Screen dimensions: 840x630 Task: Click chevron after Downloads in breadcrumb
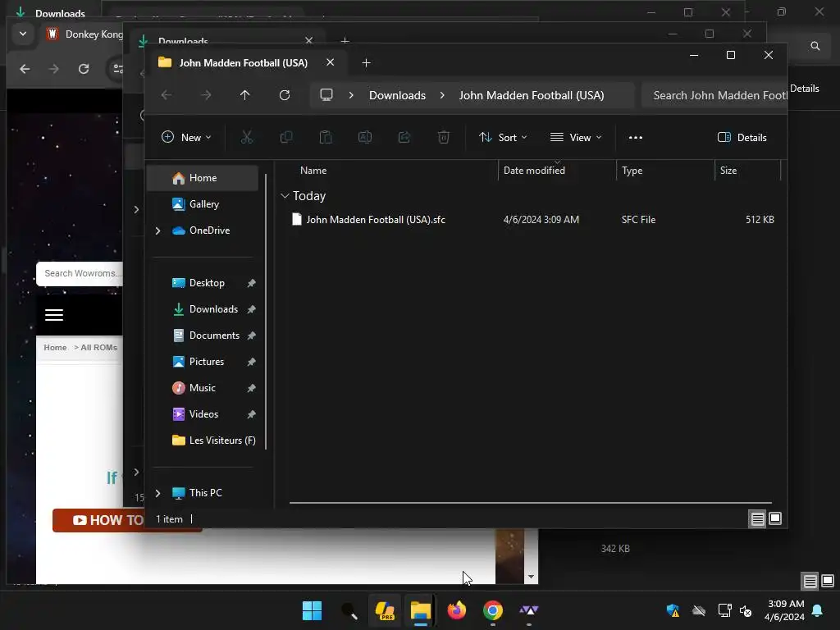[442, 95]
